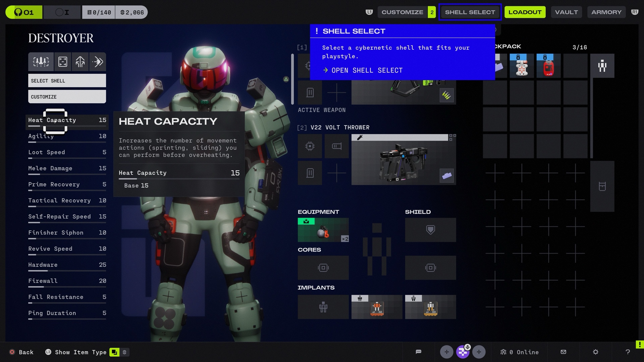Toggle Show Item Type option
Viewport: 644px width, 362px height.
80,352
